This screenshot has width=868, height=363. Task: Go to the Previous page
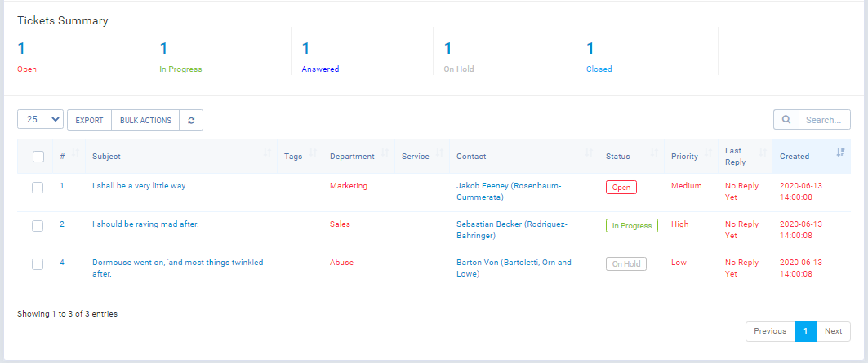770,331
